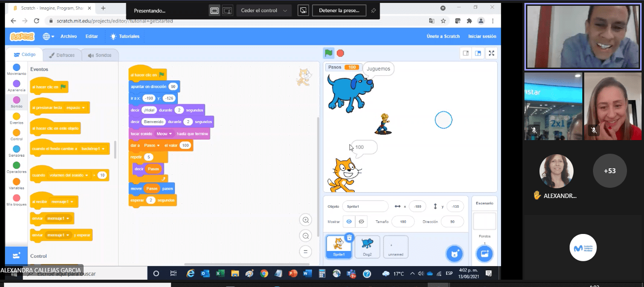
Task: Open Word from the taskbar
Action: (x=307, y=273)
